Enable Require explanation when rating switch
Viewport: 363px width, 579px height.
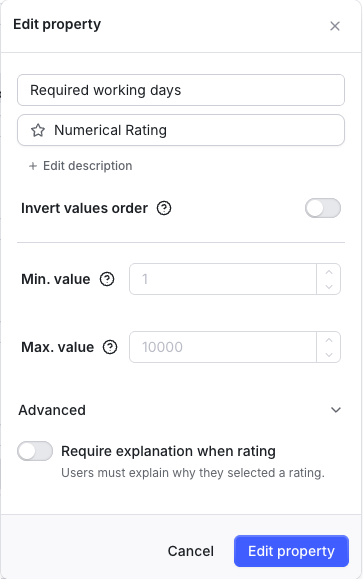coord(35,451)
